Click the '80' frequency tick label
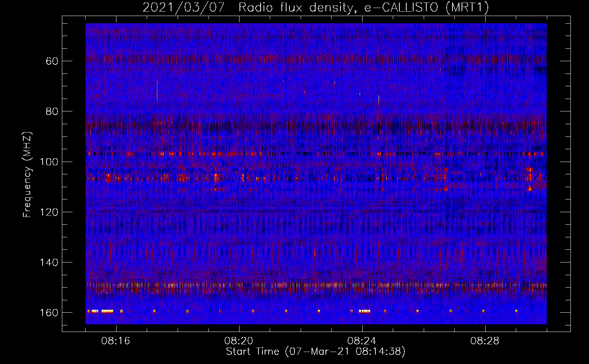 point(52,111)
